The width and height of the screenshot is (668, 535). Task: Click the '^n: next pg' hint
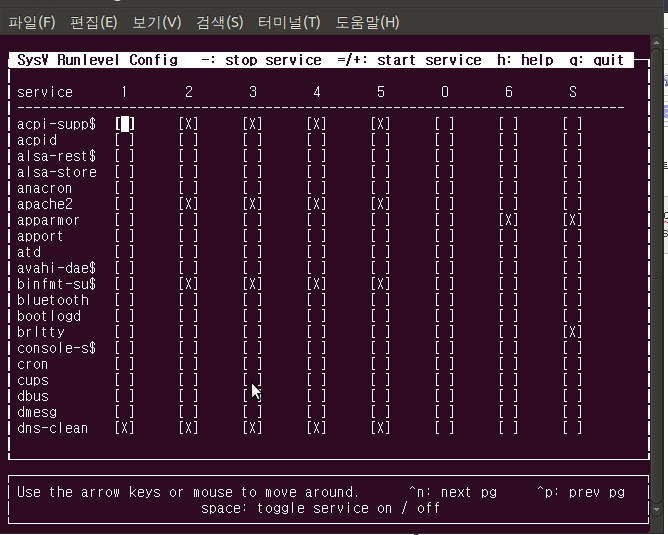(x=453, y=492)
